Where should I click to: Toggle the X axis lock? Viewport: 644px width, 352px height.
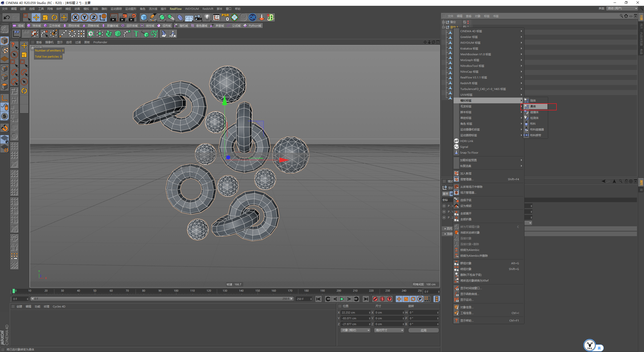coord(75,17)
